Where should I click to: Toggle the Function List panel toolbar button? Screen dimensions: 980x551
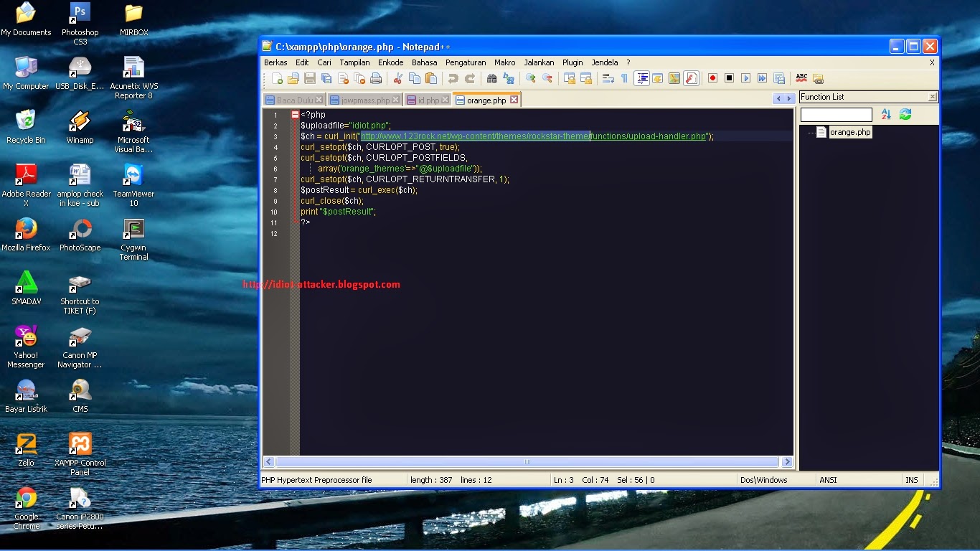pos(691,78)
